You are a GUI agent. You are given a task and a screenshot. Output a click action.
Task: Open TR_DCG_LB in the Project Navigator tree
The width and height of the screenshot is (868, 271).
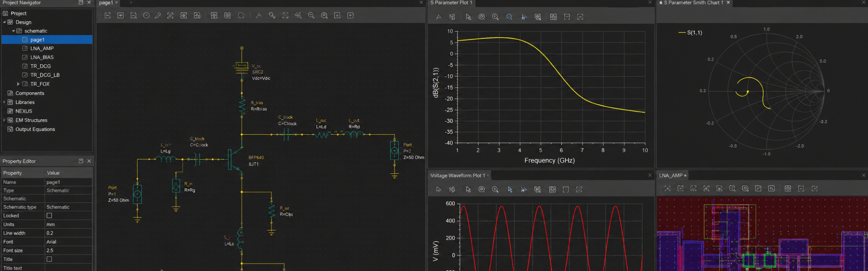pos(45,75)
